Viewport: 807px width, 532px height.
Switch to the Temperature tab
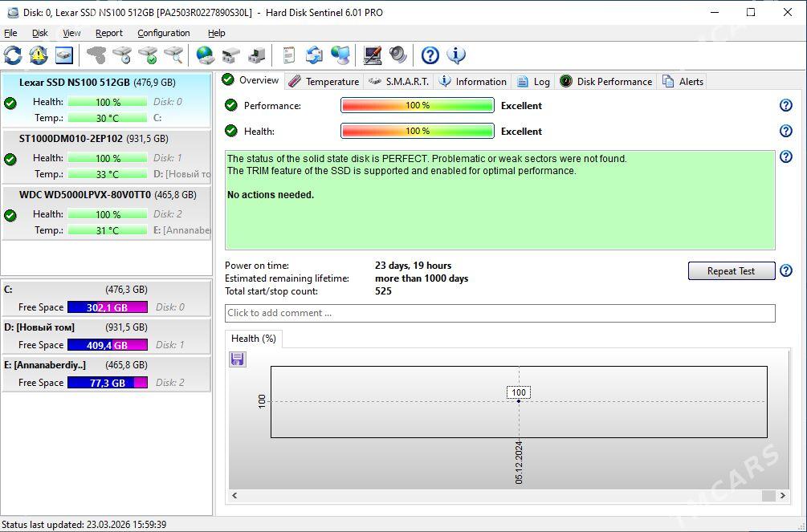click(x=324, y=81)
